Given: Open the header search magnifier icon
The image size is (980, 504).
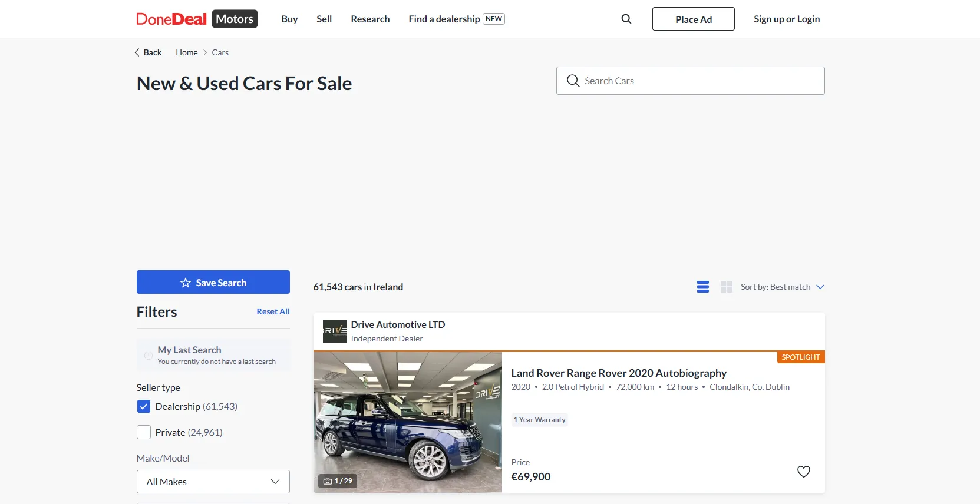Looking at the screenshot, I should (626, 19).
